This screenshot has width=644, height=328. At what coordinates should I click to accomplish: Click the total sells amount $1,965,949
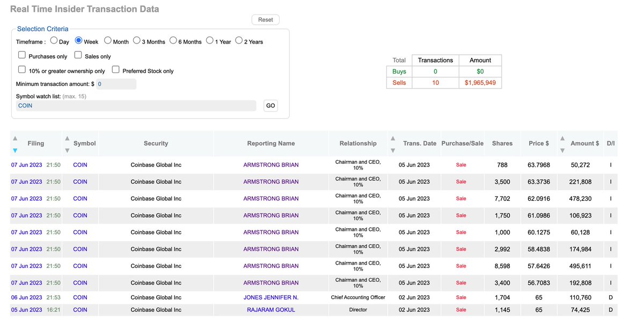(x=480, y=83)
